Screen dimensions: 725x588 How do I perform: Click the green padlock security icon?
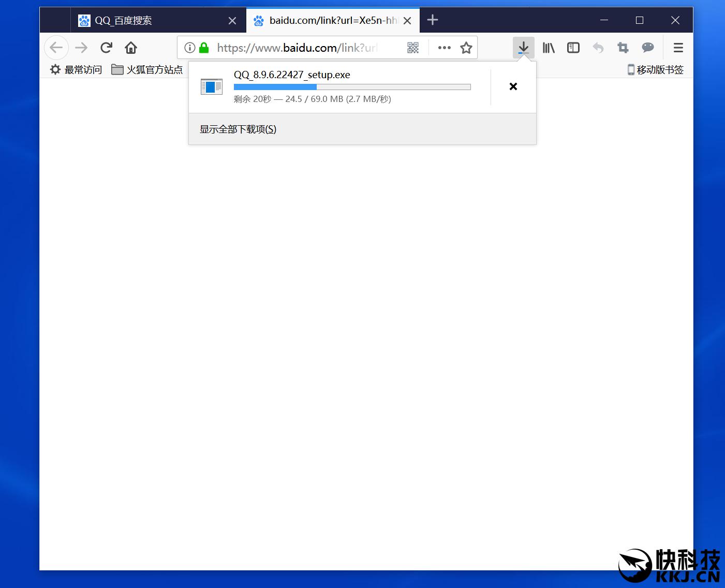tap(204, 48)
